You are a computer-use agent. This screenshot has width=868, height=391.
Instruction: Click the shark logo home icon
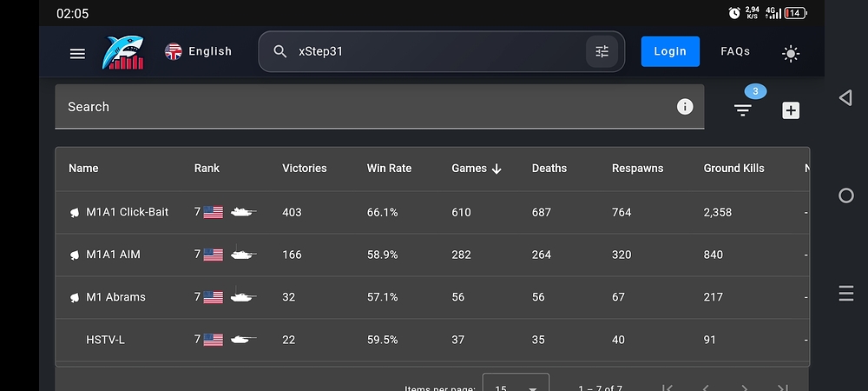(123, 53)
